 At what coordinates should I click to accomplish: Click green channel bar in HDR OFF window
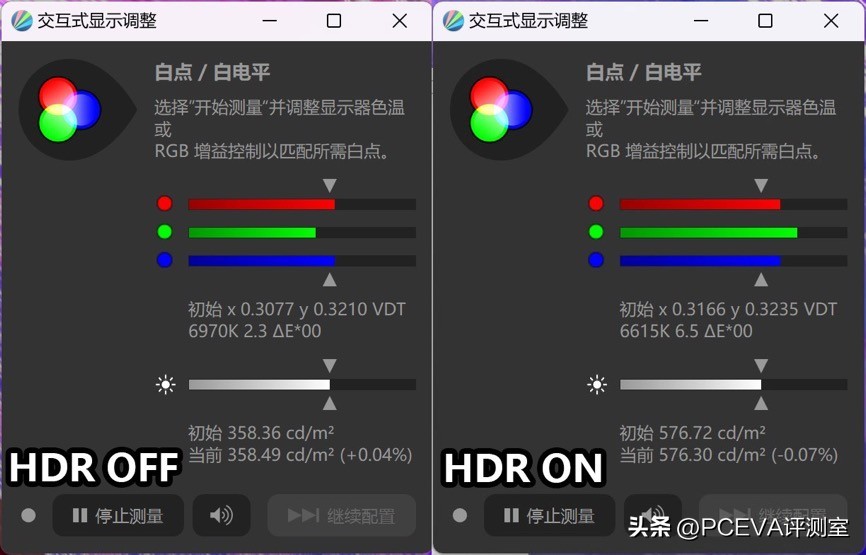coord(302,232)
